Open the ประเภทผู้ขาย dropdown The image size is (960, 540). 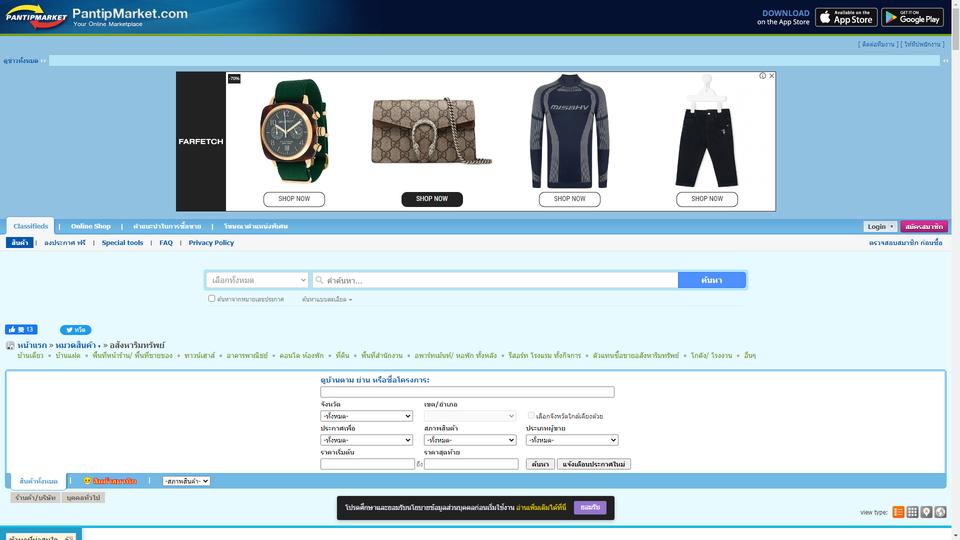[572, 440]
